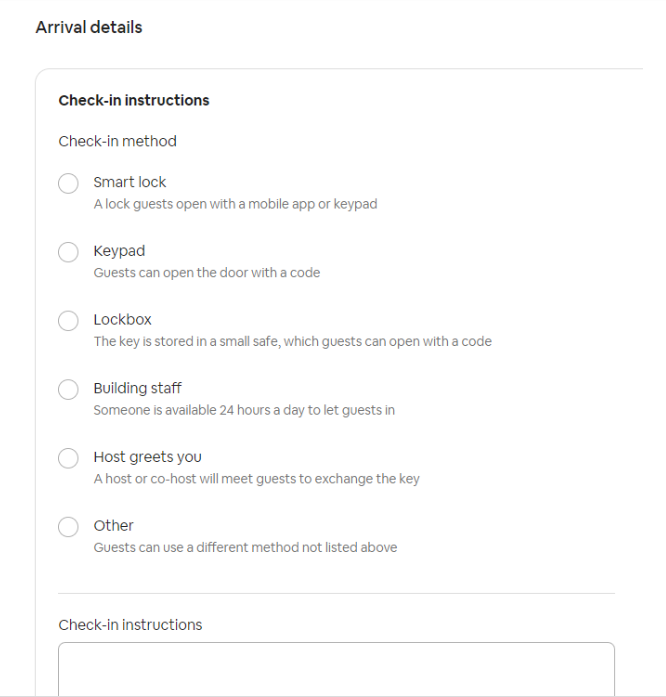Focus the Check-in instructions text area
Viewport: 666px width, 697px height.
pos(336,669)
